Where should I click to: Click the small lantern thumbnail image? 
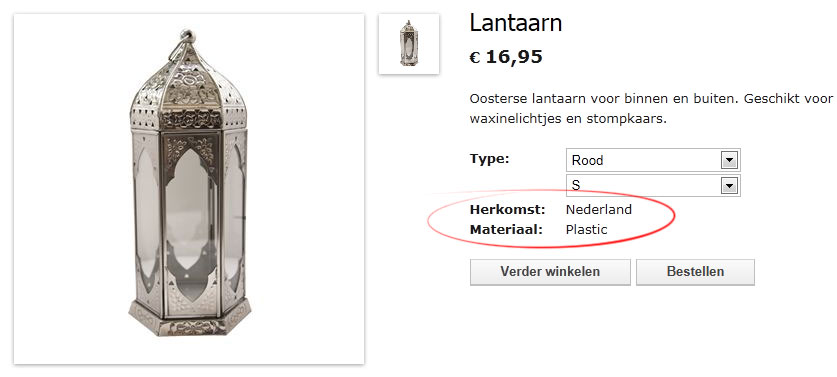[409, 44]
